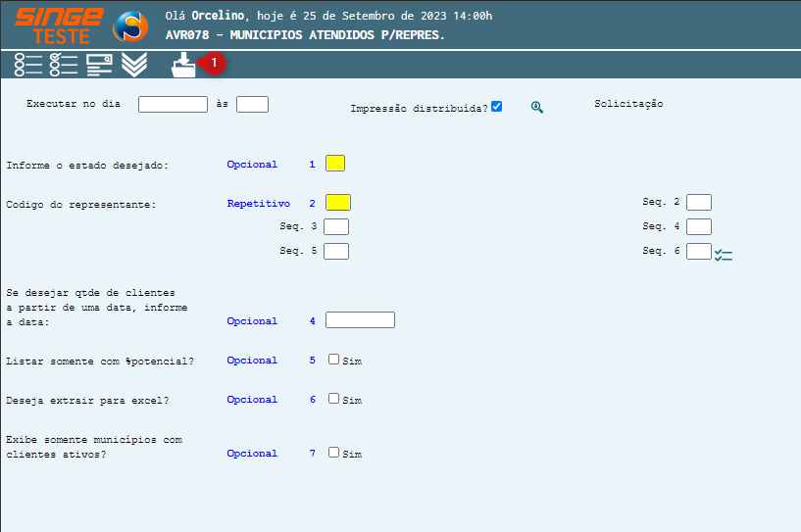Screen dimensions: 801x532
Task: Enable Sim for Deseja extrair para excel
Action: (x=334, y=399)
